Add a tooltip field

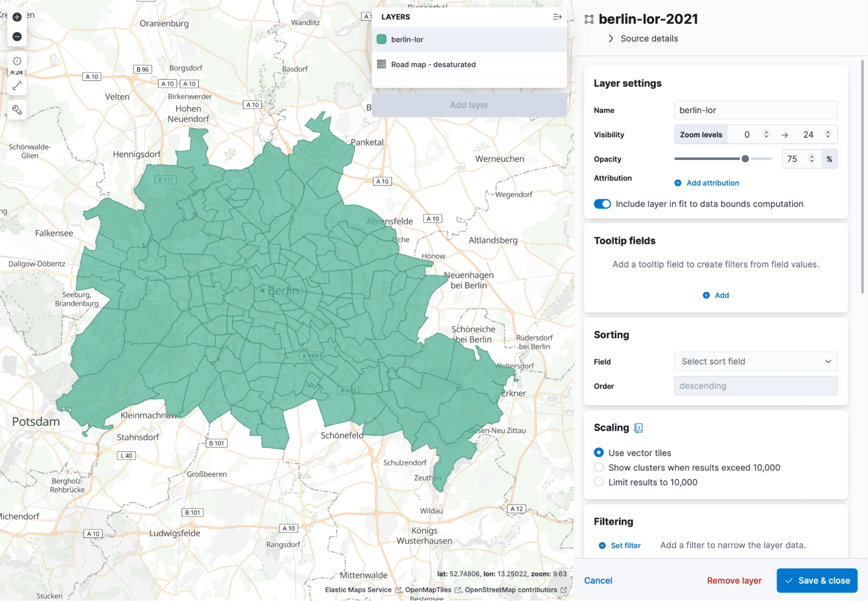(x=716, y=295)
